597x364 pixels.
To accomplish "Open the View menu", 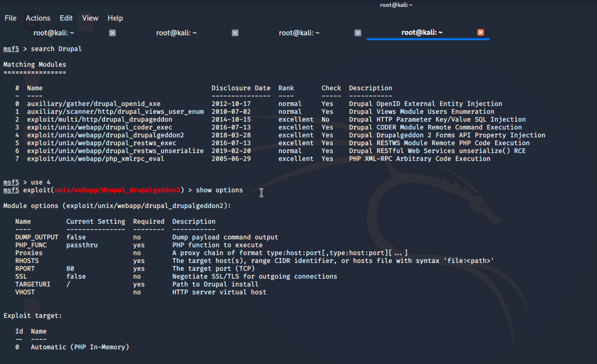I will point(90,18).
